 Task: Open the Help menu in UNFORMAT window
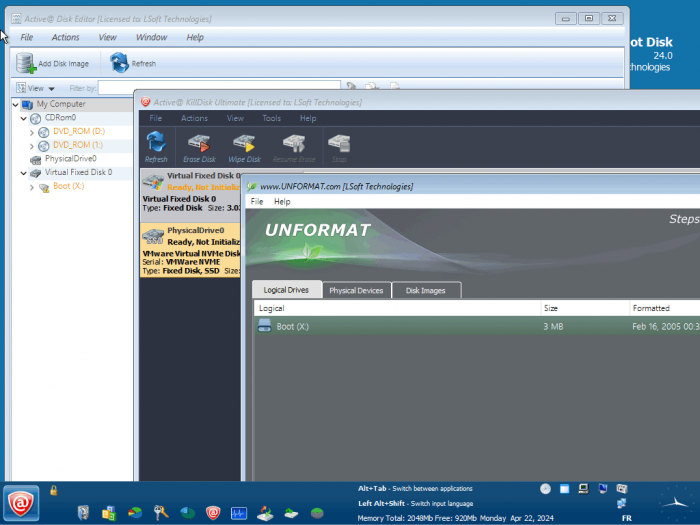click(x=282, y=202)
